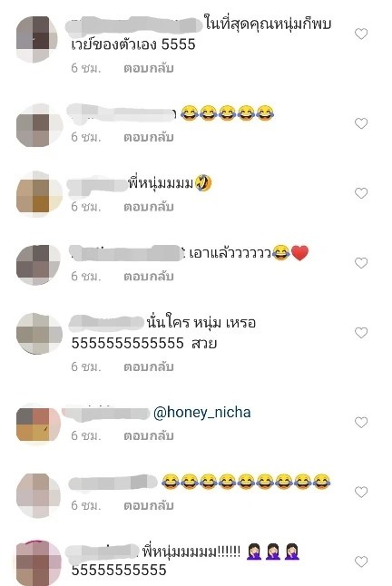Image resolution: width=392 pixels, height=586 pixels.
Task: Heart the 'เอาแล้ววววว' comment
Action: pos(361,263)
